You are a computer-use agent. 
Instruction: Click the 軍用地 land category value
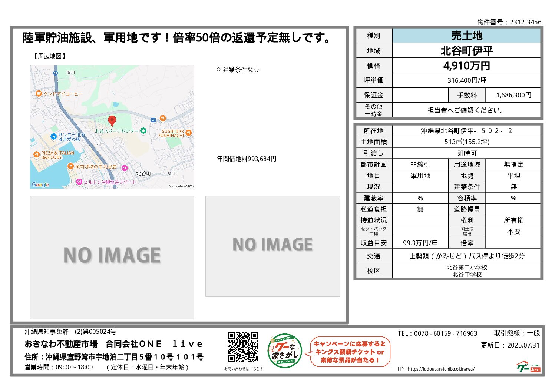click(x=420, y=176)
